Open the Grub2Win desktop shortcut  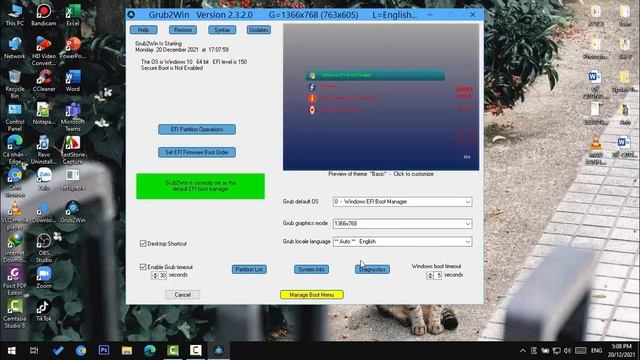[x=73, y=212]
